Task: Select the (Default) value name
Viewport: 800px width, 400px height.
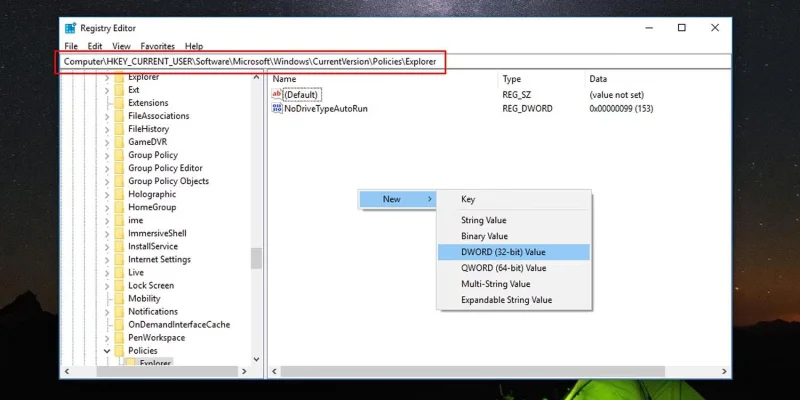Action: click(302, 95)
